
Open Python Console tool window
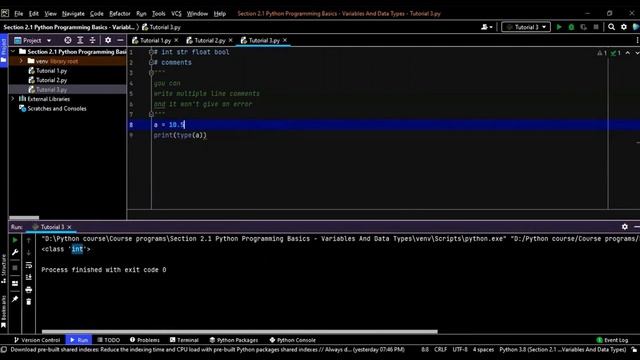coord(293,340)
